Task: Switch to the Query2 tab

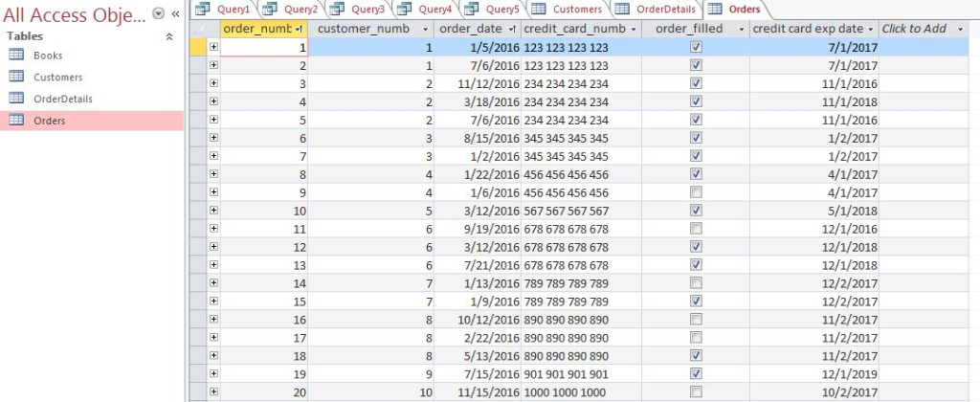Action: point(291,10)
